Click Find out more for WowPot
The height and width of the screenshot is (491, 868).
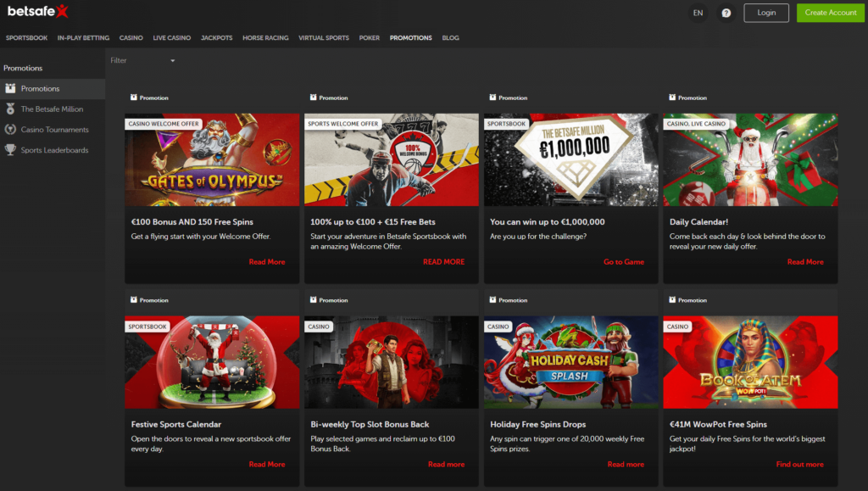(x=799, y=465)
